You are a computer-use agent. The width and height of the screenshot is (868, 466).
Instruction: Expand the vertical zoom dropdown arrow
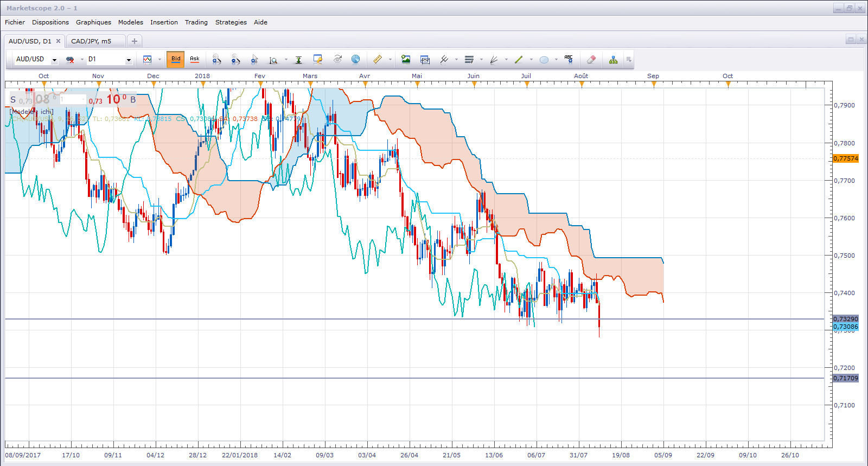(286, 60)
